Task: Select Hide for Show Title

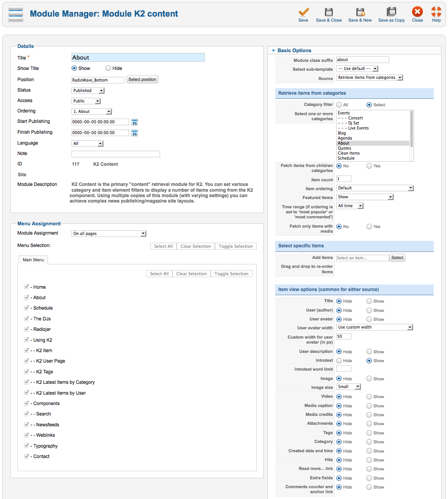Action: 108,68
